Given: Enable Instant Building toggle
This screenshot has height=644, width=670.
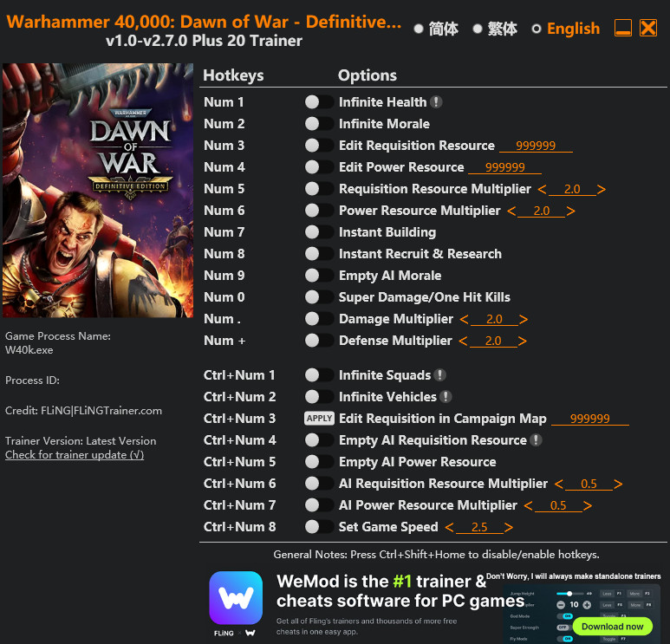Looking at the screenshot, I should point(319,232).
